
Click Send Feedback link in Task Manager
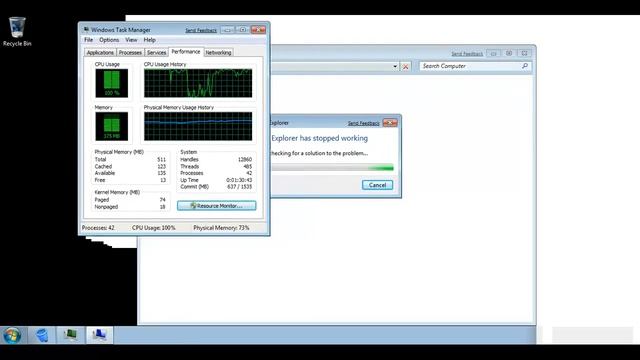(201, 30)
